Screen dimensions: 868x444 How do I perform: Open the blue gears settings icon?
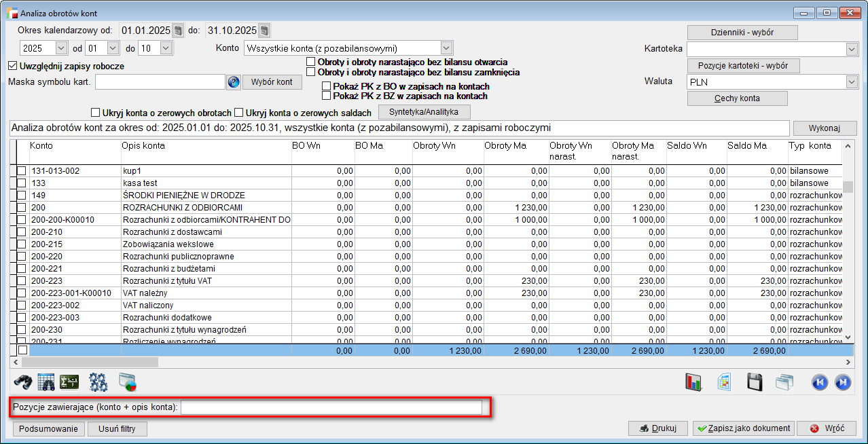98,382
